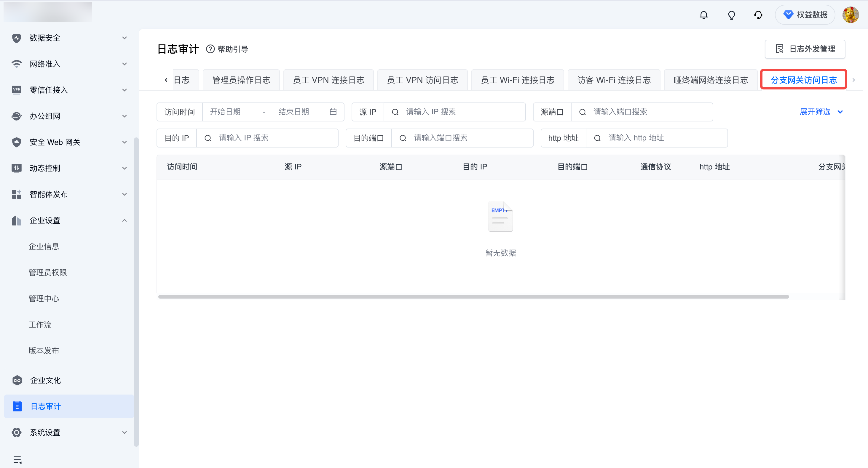Screen dimensions: 868x468
Task: Click the search icon in 源 IP field
Action: pos(395,112)
